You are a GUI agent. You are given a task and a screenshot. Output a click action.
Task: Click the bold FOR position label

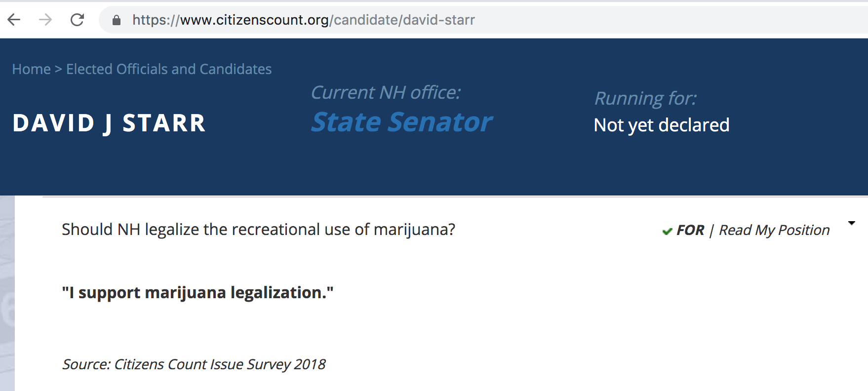690,230
